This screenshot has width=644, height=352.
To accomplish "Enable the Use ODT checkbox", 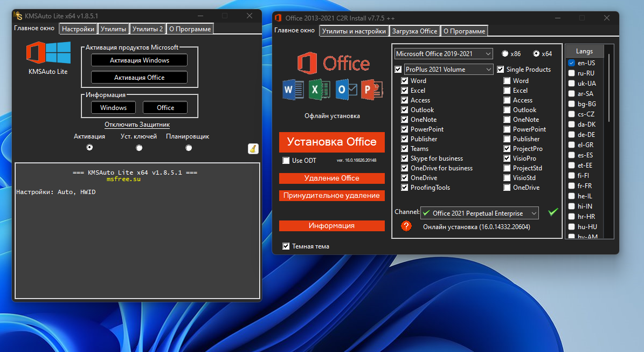I will pos(286,161).
